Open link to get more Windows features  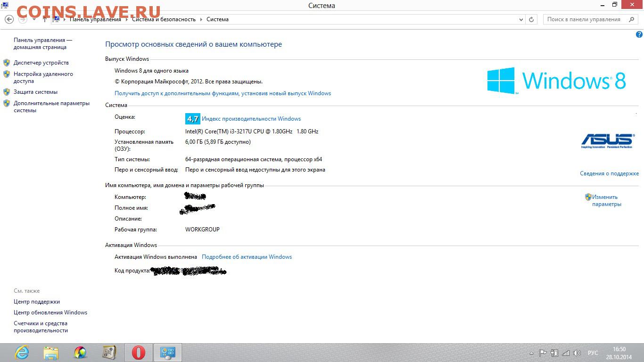coord(223,93)
